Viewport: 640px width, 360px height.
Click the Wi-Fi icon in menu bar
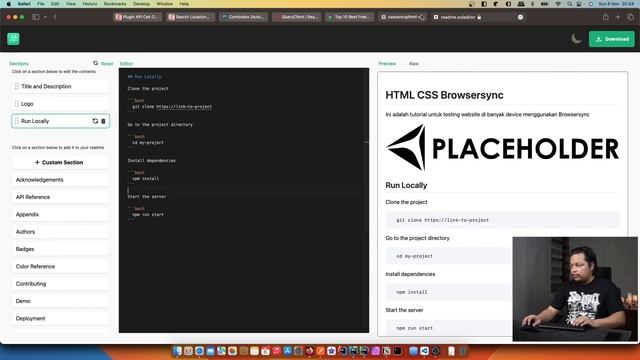(x=558, y=4)
